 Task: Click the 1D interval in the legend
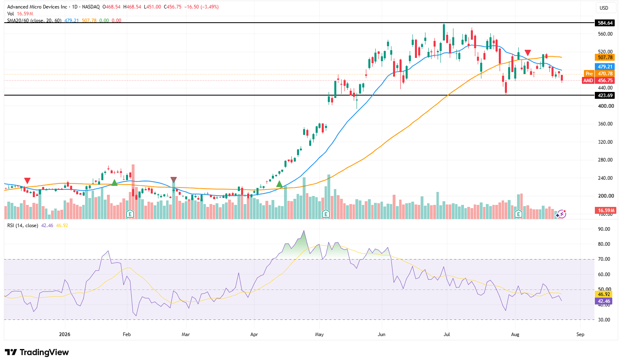[x=75, y=7]
